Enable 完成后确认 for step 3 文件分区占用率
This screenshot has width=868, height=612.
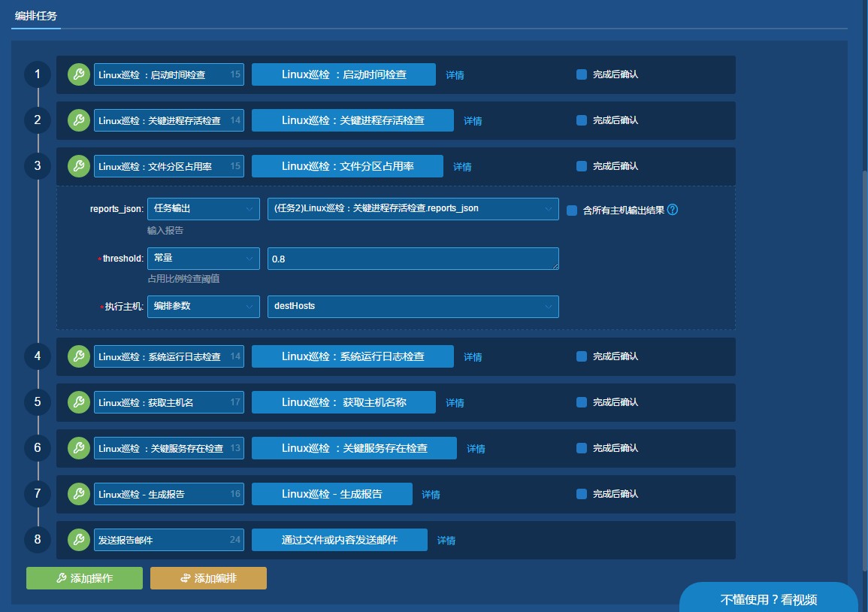[x=581, y=166]
